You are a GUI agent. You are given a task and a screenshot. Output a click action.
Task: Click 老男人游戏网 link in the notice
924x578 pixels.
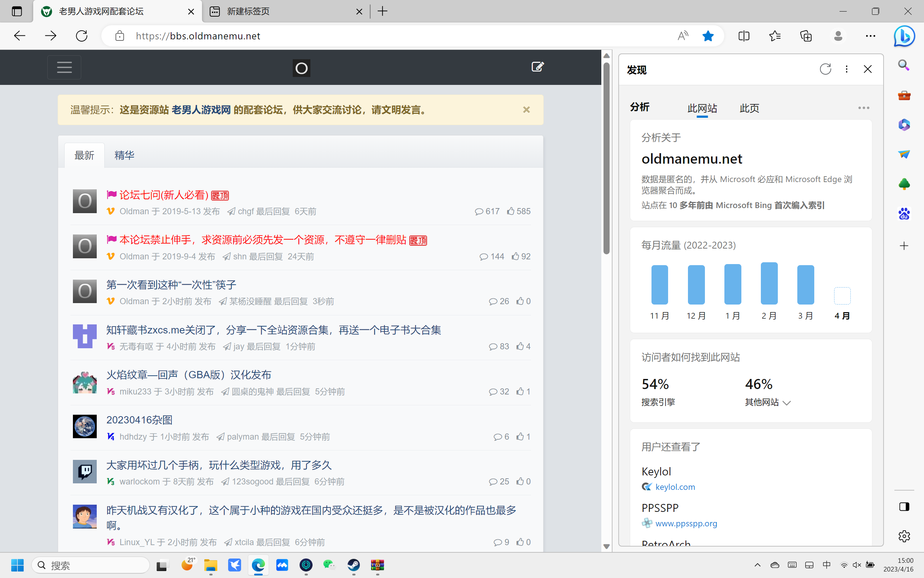click(x=201, y=110)
